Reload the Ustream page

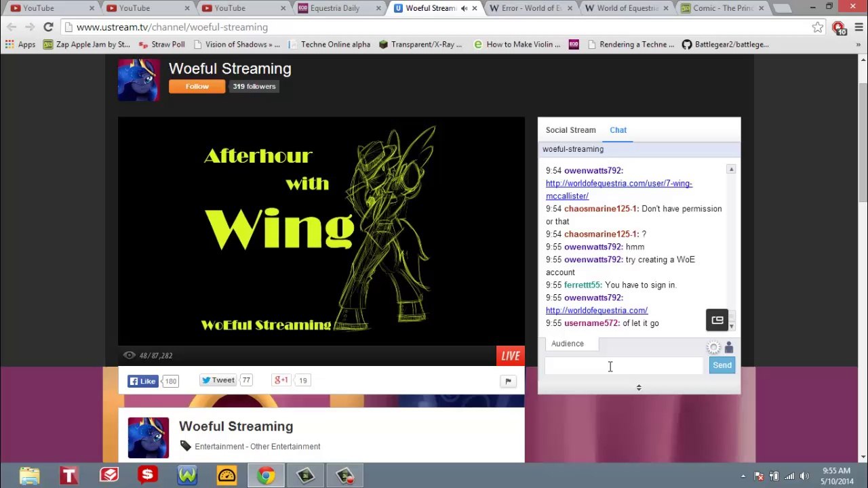coord(48,27)
